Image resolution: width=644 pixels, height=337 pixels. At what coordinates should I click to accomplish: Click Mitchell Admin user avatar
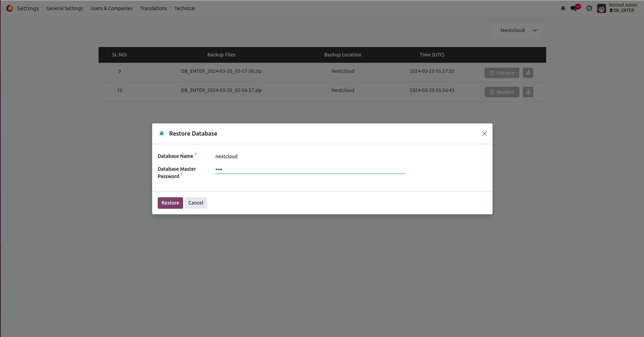(x=601, y=8)
